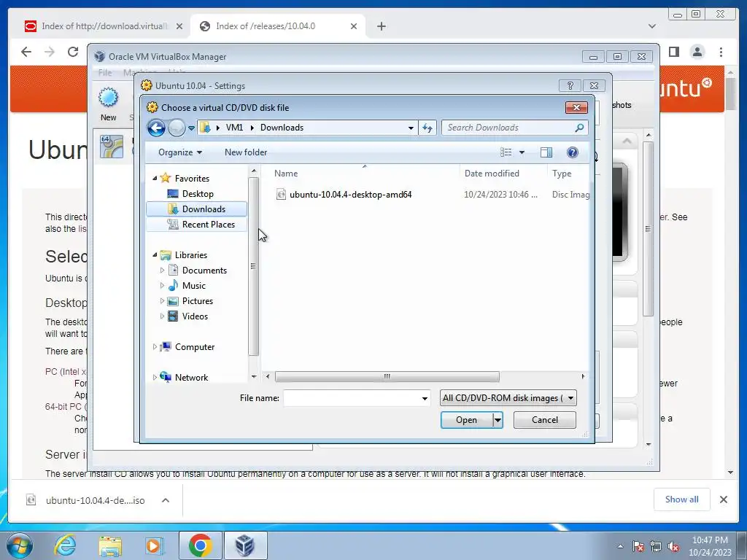Refresh the Downloads folder view
This screenshot has width=747, height=560.
pos(427,128)
